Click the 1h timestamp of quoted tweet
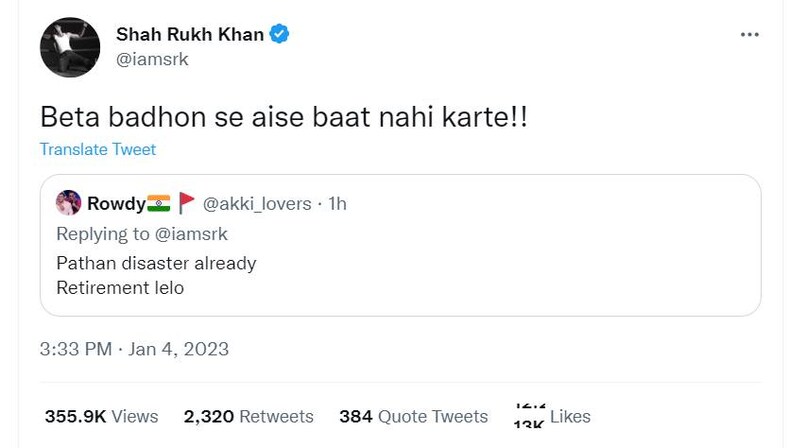This screenshot has width=807, height=448. click(x=337, y=204)
